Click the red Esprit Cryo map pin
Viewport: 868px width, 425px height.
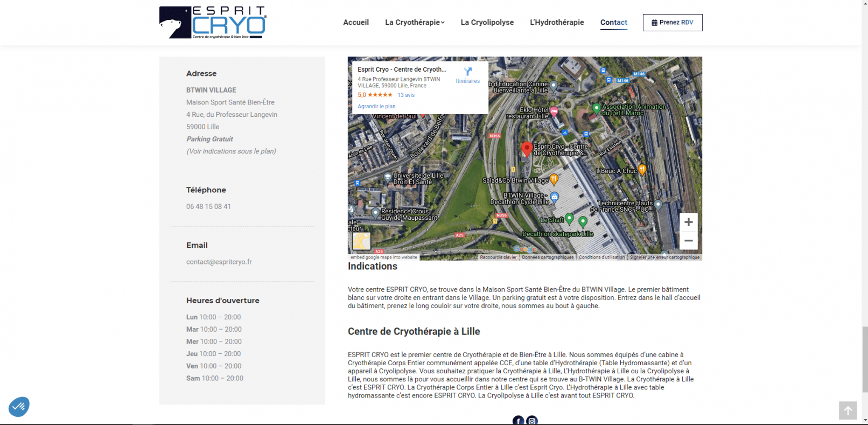tap(527, 148)
